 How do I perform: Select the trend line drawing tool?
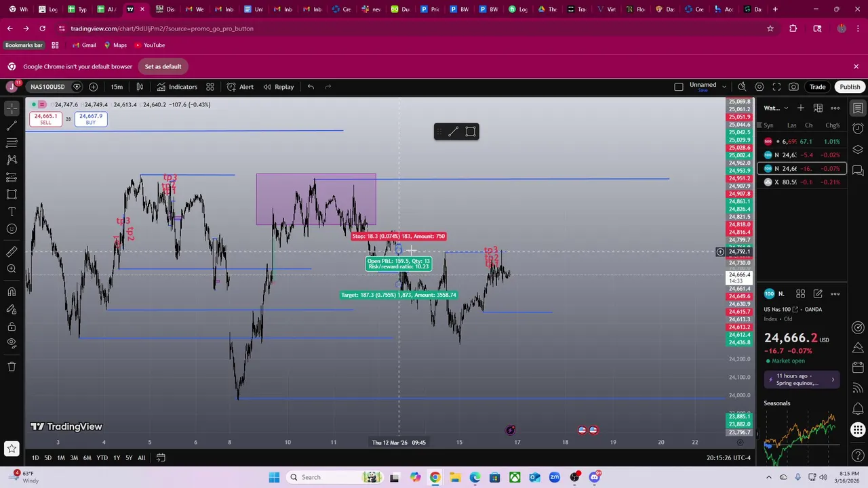(x=12, y=125)
